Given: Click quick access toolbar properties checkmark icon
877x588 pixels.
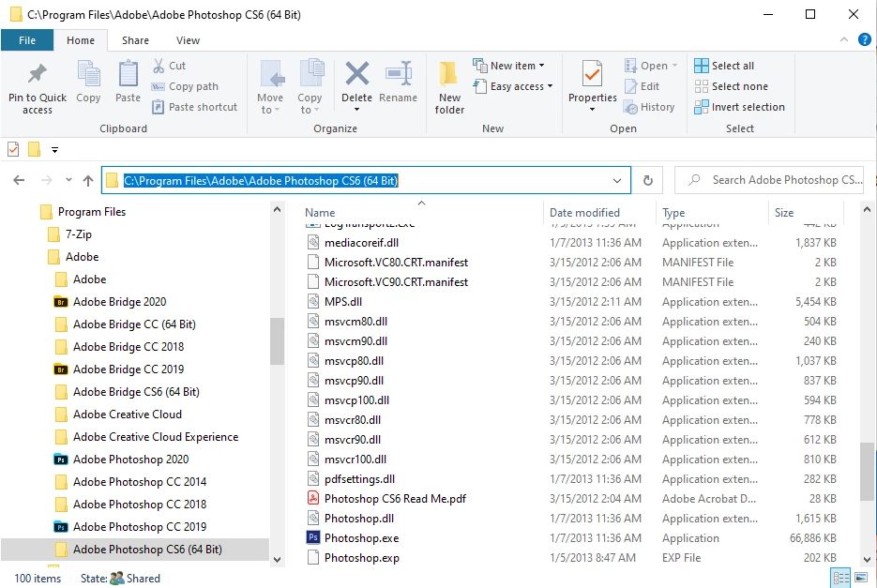Looking at the screenshot, I should tap(13, 149).
